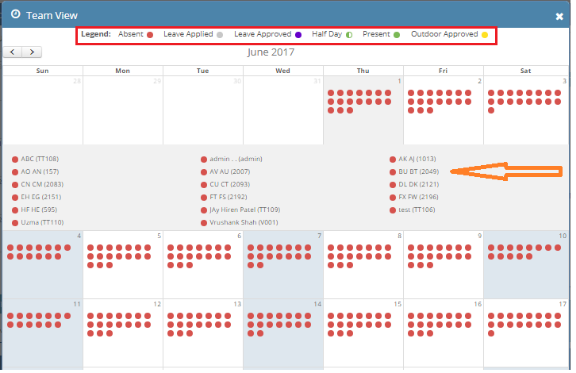Open Thursday June 15 cell
Image resolution: width=576 pixels, height=373 pixels.
click(363, 334)
